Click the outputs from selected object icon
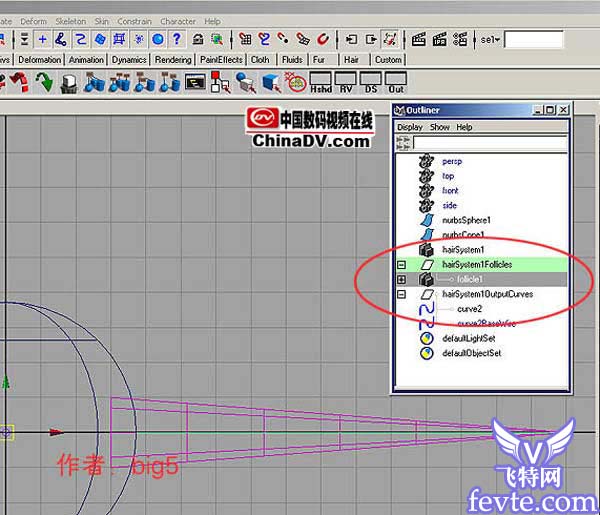 pos(370,39)
